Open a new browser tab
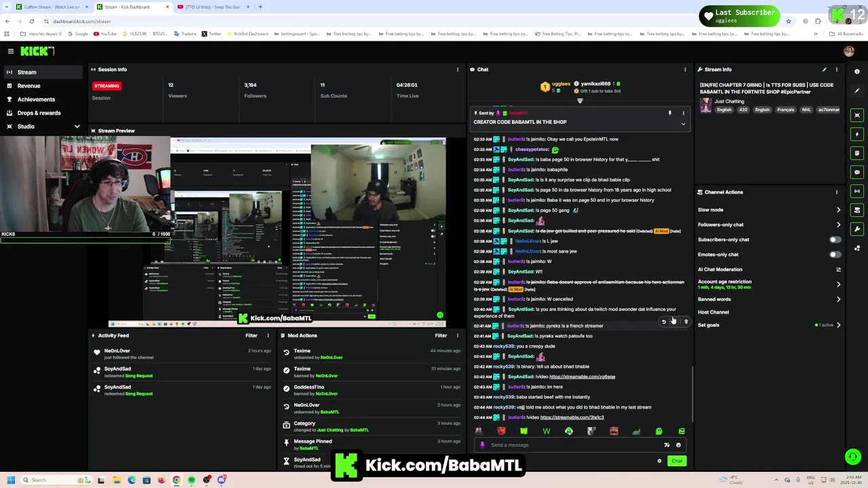 pyautogui.click(x=260, y=7)
